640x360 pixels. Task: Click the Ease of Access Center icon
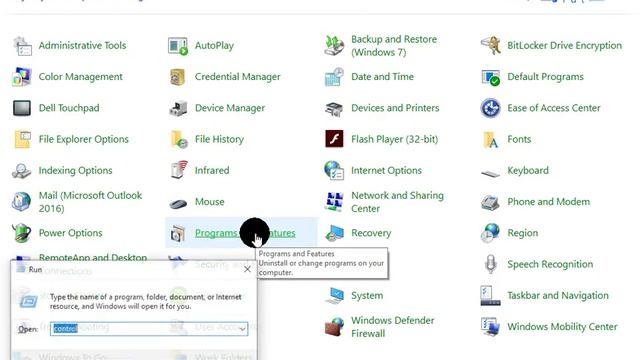(491, 108)
